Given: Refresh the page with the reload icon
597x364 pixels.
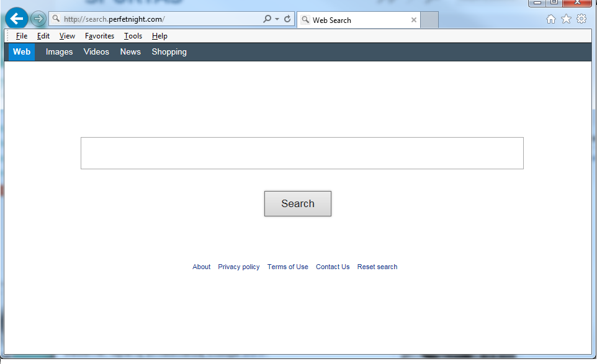Looking at the screenshot, I should tap(287, 19).
